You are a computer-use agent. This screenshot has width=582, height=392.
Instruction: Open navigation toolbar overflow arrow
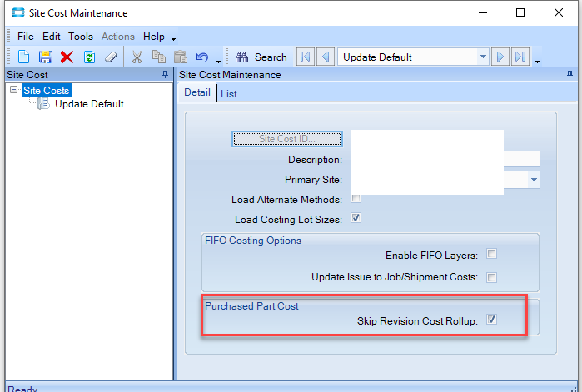coord(537,62)
